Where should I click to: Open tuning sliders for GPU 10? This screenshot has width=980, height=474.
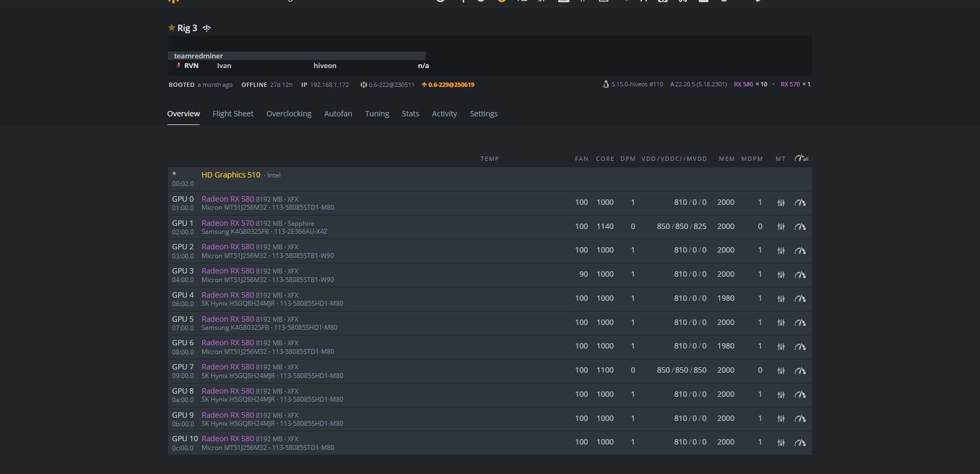click(x=781, y=442)
